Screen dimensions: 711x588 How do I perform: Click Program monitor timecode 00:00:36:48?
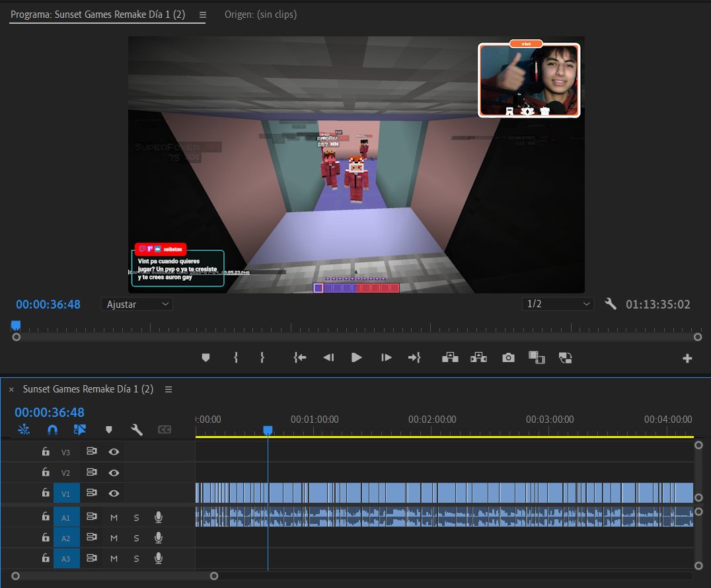[x=48, y=304]
